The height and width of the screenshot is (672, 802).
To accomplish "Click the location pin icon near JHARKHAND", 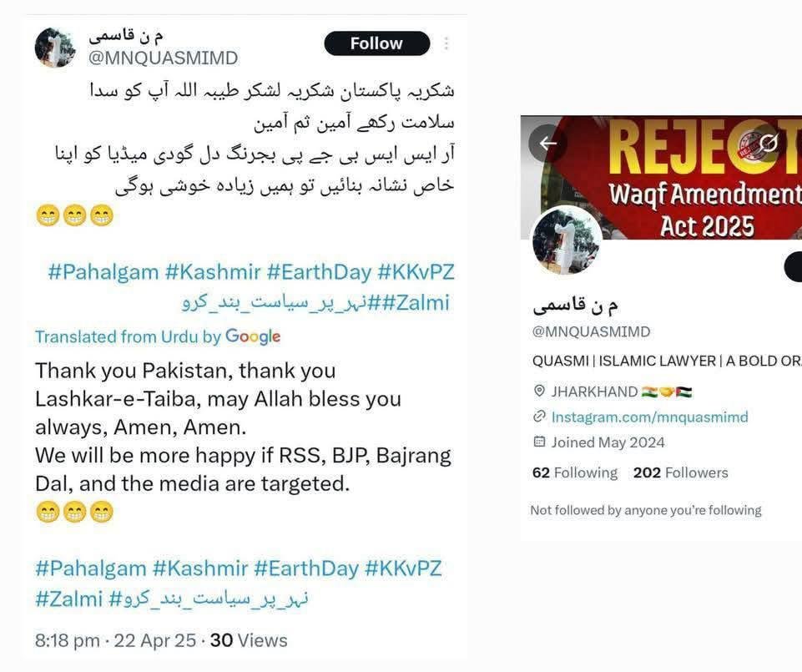I will point(539,391).
